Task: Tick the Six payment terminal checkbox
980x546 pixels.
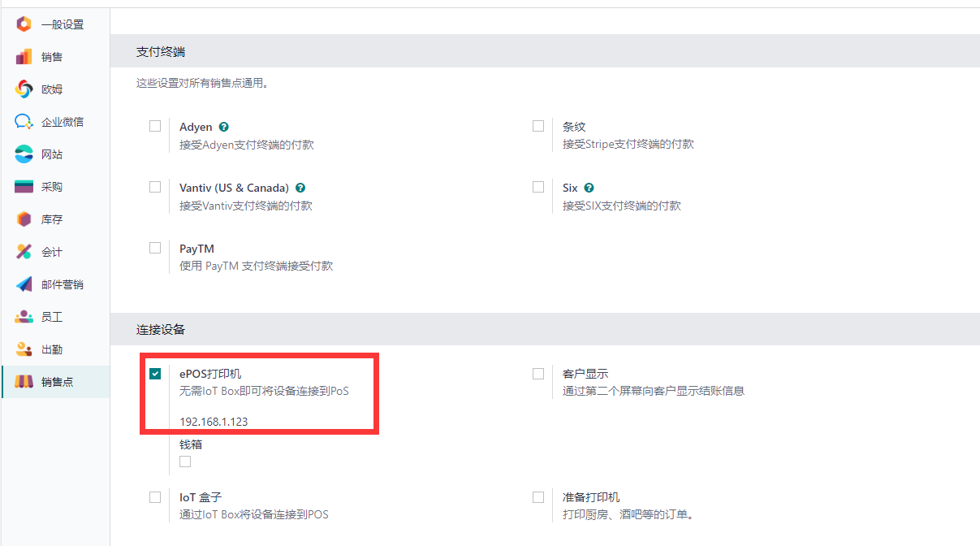Action: point(538,187)
